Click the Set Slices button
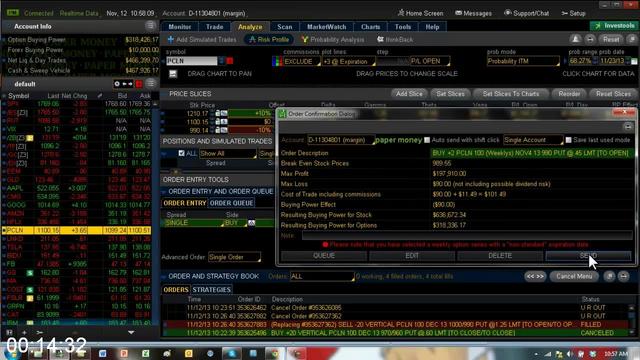This screenshot has height=360, width=640. click(450, 94)
